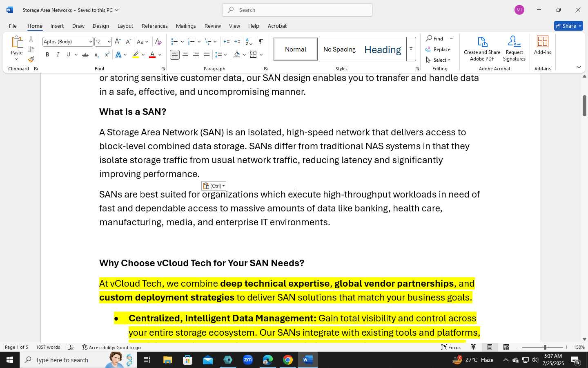
Task: Align text right
Action: (196, 55)
